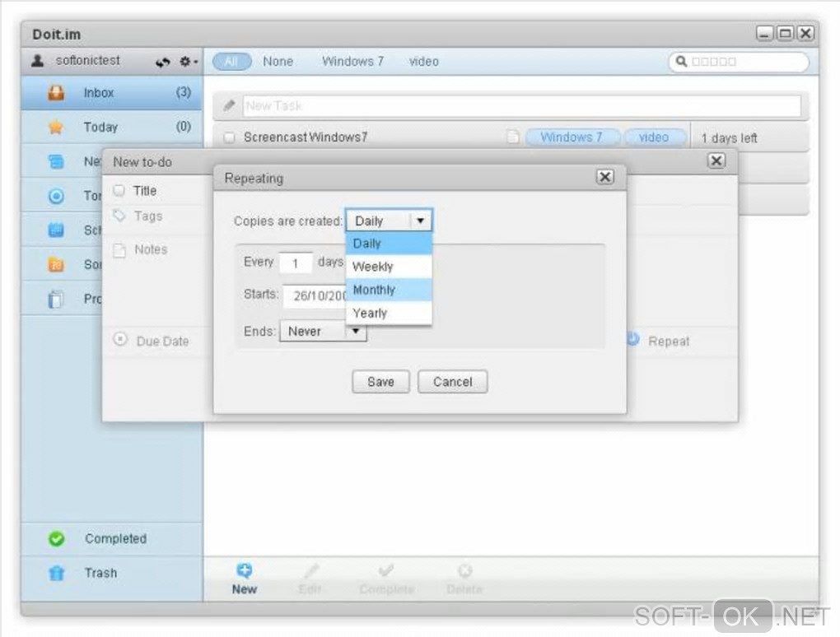Image resolution: width=840 pixels, height=637 pixels.
Task: Click the Due Date icon
Action: (120, 339)
